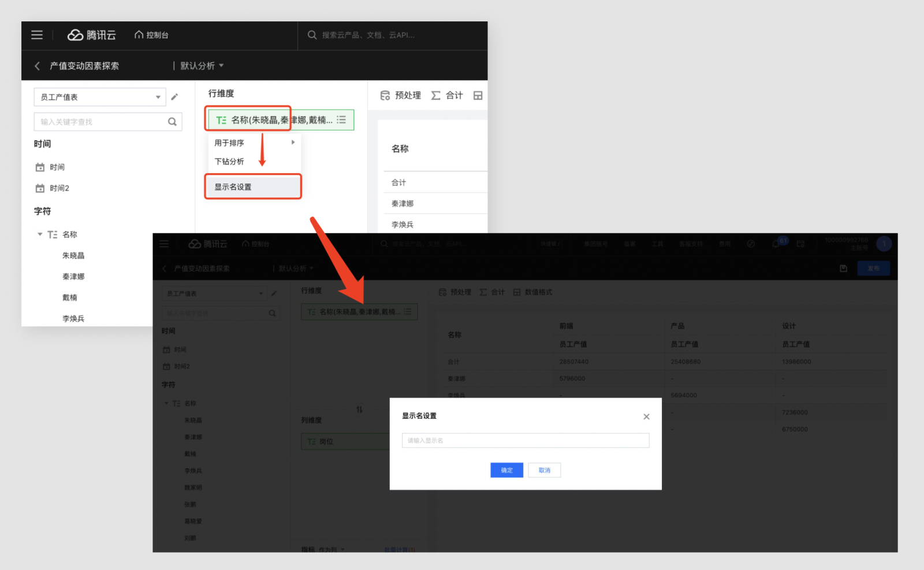Click the 请输入显示名 input field

[526, 441]
